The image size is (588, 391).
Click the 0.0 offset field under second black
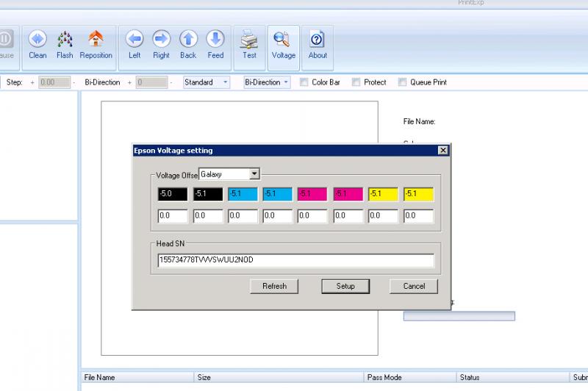point(208,216)
